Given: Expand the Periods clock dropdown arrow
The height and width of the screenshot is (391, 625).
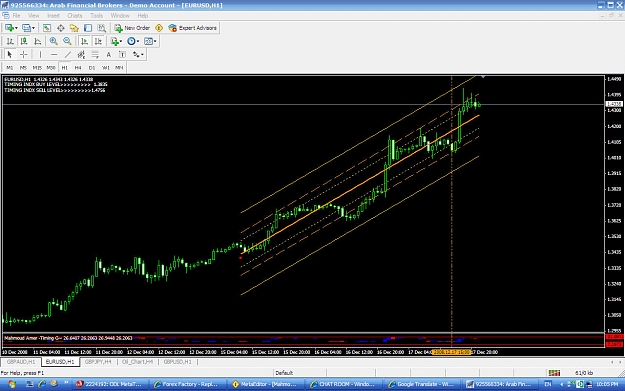Looking at the screenshot, I should [138, 41].
